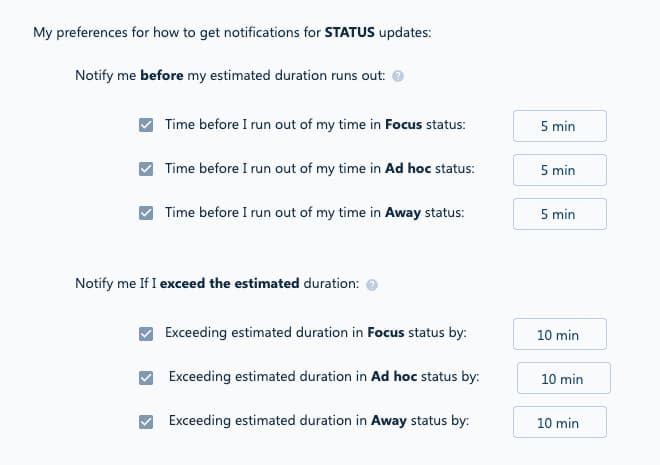
Task: Click 'Exceeding estimated duration in Away status by' label
Action: (319, 421)
